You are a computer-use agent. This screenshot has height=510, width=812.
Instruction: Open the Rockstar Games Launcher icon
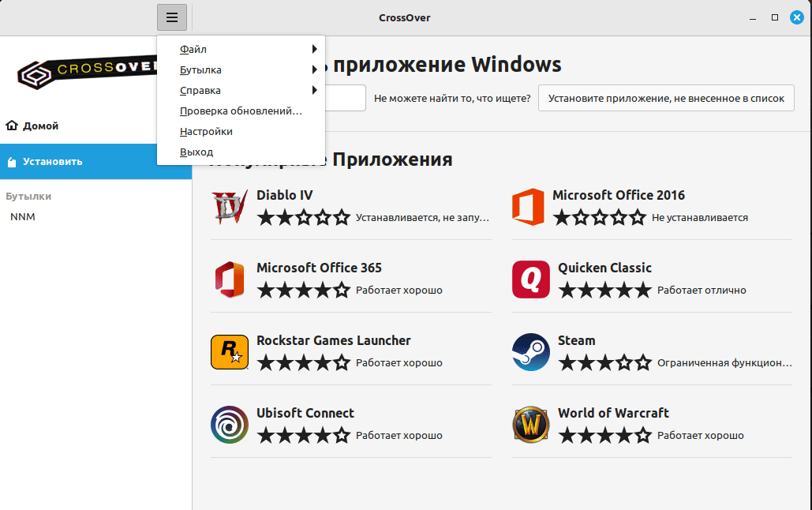click(x=230, y=352)
